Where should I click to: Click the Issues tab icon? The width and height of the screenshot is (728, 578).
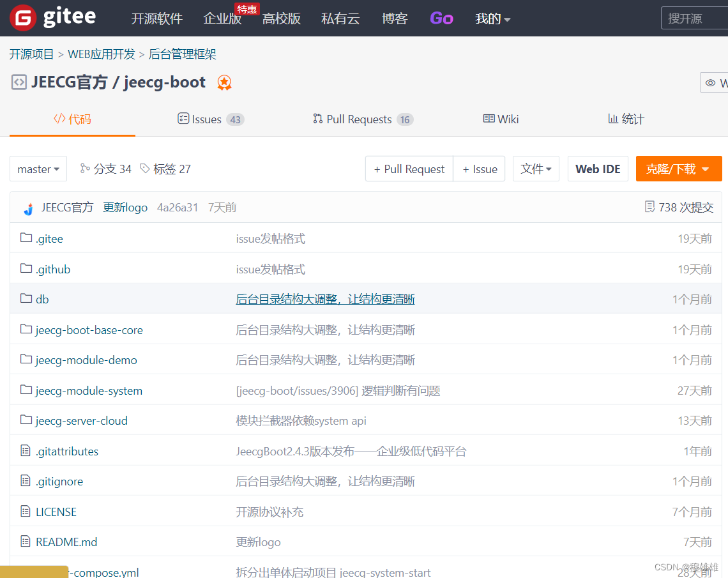click(183, 118)
